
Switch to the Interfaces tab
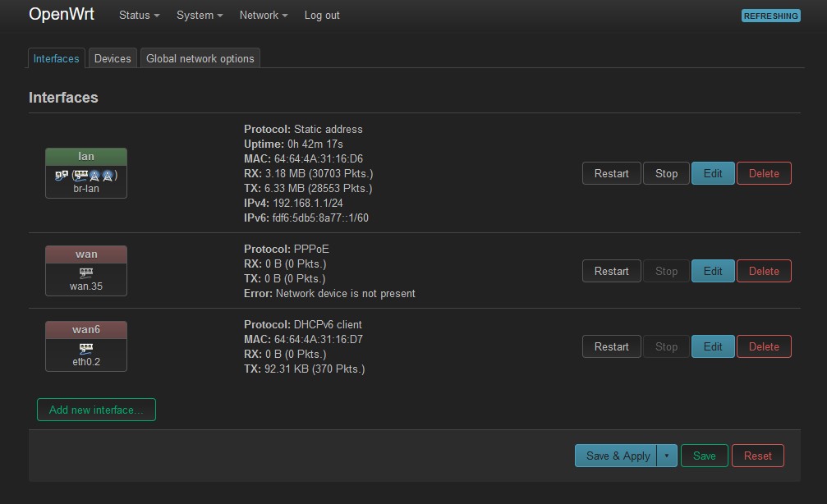click(x=56, y=58)
